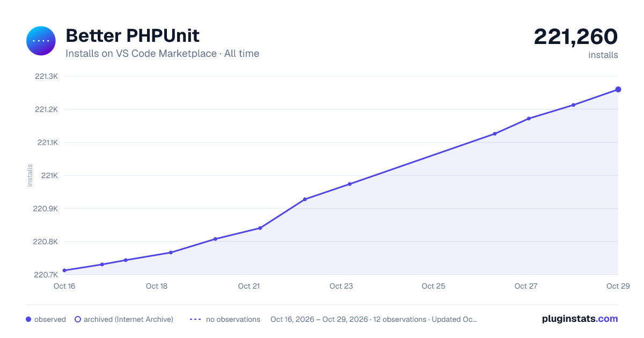Image resolution: width=644 pixels, height=338 pixels.
Task: Click the 221,260 total installs figure
Action: coord(576,36)
